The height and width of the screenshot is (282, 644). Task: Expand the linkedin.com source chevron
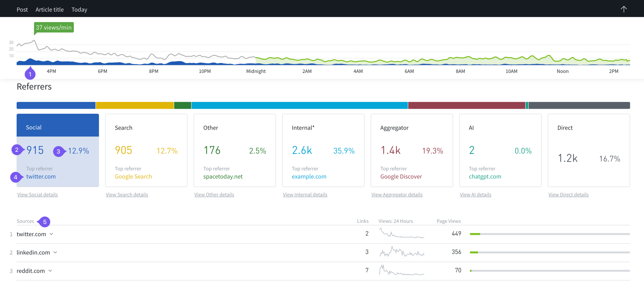click(55, 252)
